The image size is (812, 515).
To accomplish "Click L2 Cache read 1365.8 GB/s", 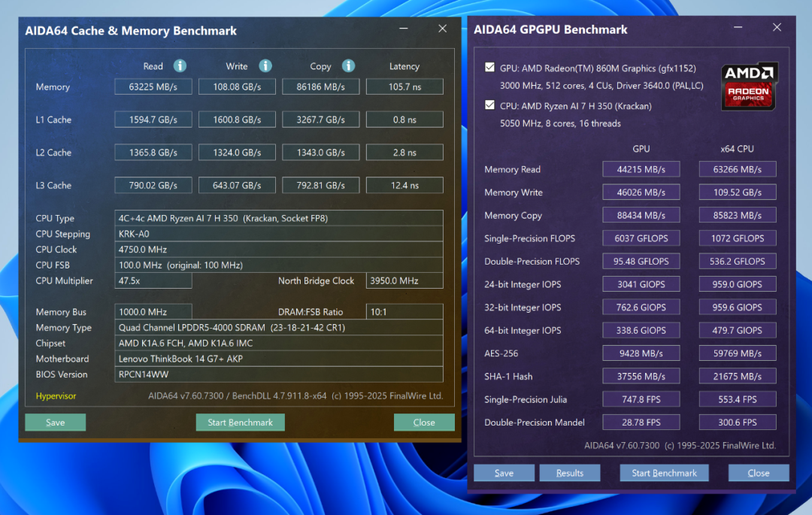I will tap(153, 152).
